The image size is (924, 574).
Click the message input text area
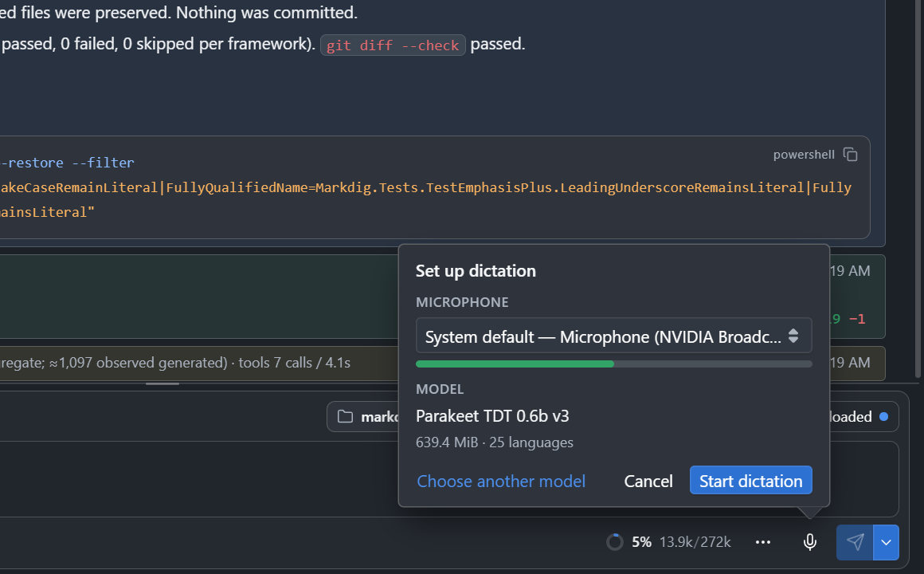(x=201, y=479)
